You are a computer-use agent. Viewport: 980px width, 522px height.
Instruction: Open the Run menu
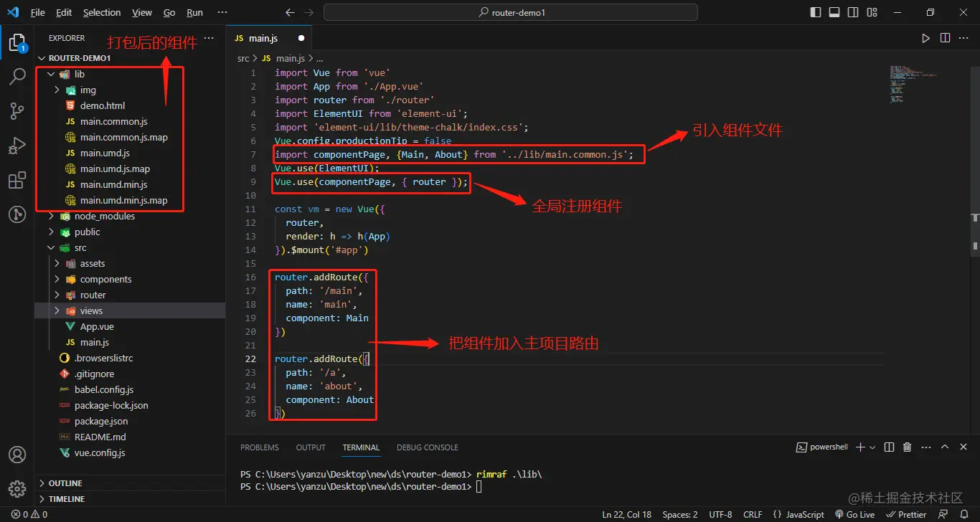(x=194, y=12)
